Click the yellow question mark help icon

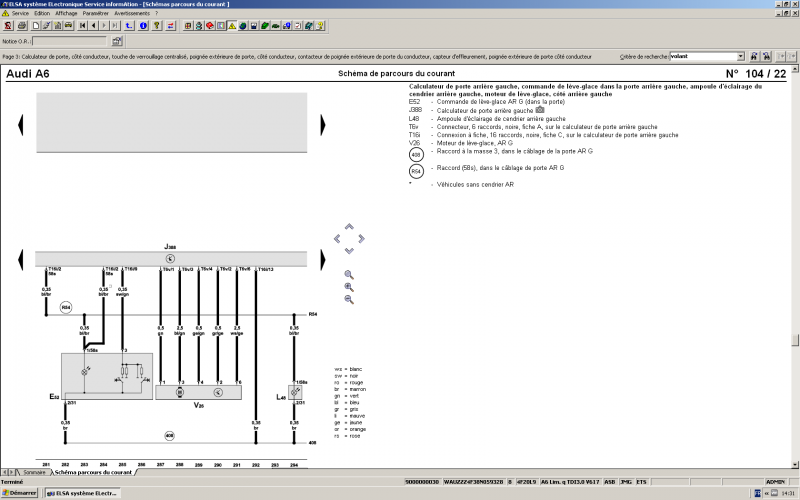(x=157, y=26)
